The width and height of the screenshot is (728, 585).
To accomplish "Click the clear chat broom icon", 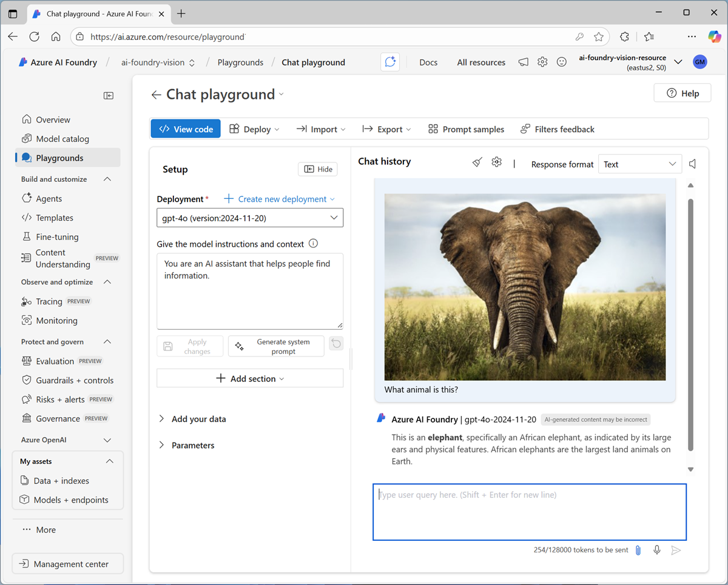I will (x=477, y=162).
